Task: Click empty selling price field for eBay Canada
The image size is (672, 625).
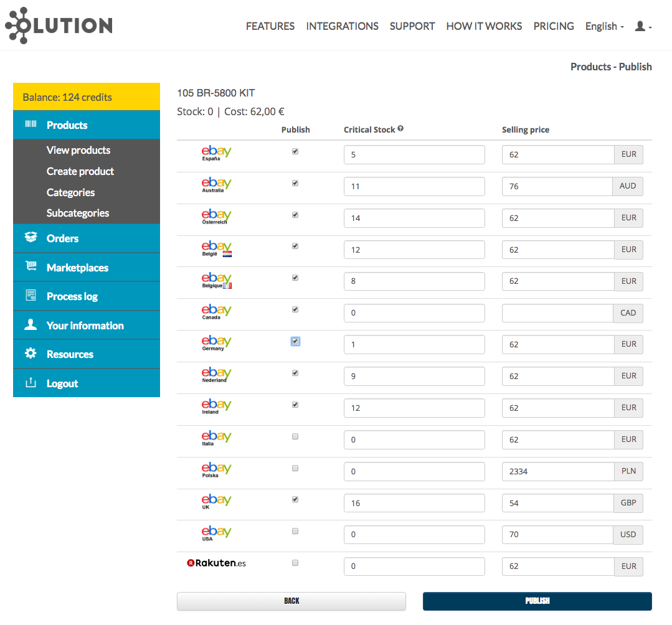Action: (x=557, y=313)
